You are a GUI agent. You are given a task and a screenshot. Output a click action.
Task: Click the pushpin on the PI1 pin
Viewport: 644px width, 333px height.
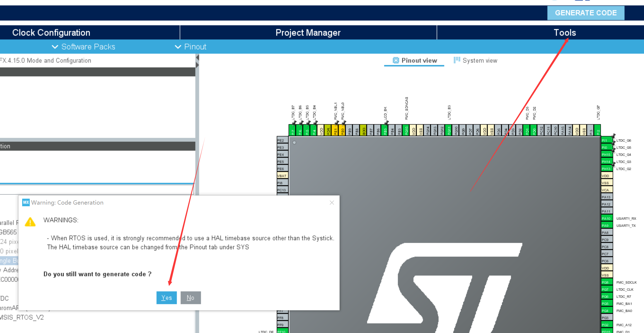pyautogui.click(x=613, y=136)
